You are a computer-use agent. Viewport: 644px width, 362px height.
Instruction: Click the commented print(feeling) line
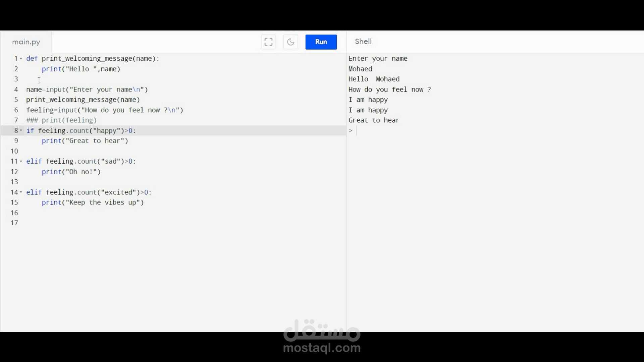click(62, 120)
